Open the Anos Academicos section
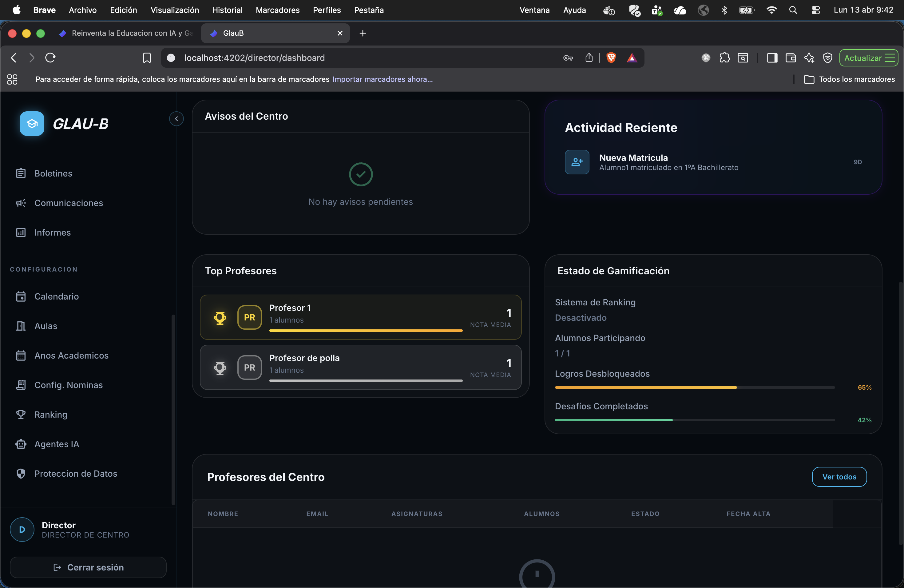The height and width of the screenshot is (588, 904). pos(71,355)
